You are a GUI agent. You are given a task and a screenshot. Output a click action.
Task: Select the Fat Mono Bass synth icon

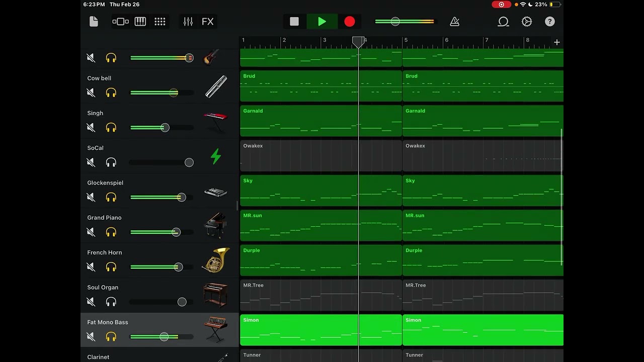[216, 329]
